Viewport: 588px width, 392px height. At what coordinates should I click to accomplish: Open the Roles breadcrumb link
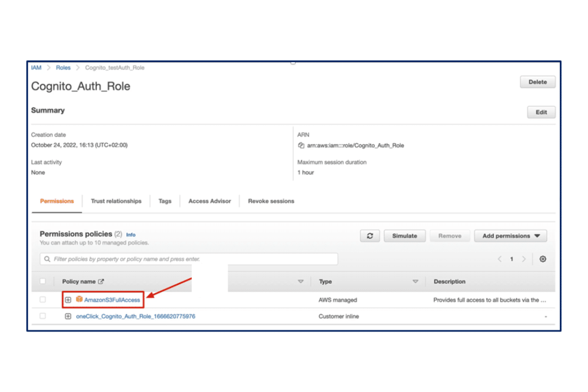tap(63, 67)
